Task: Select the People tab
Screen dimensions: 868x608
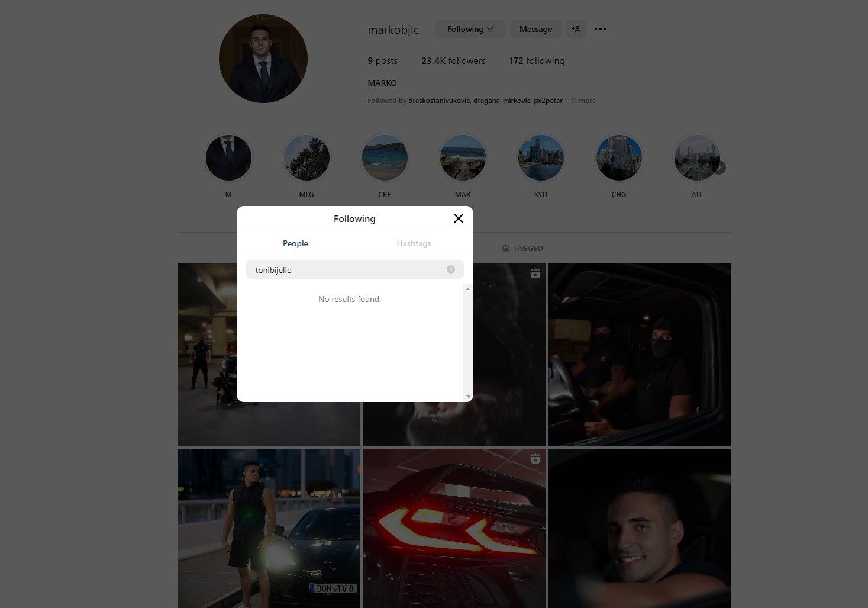Action: click(x=295, y=243)
